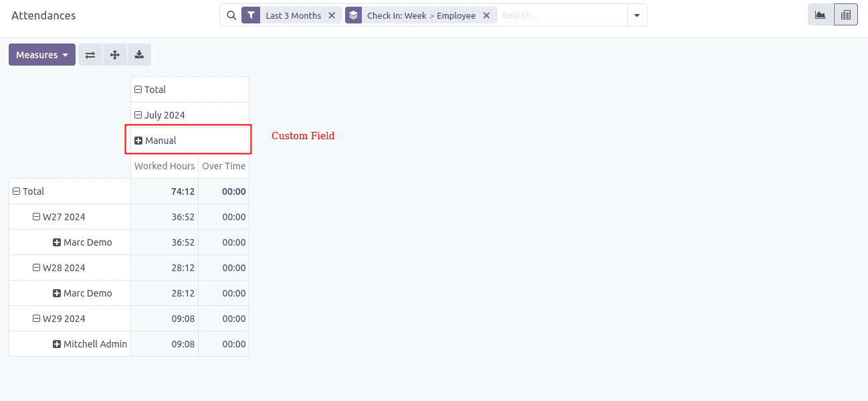The width and height of the screenshot is (868, 401).
Task: Download the pivot table as xlsx
Action: 139,55
